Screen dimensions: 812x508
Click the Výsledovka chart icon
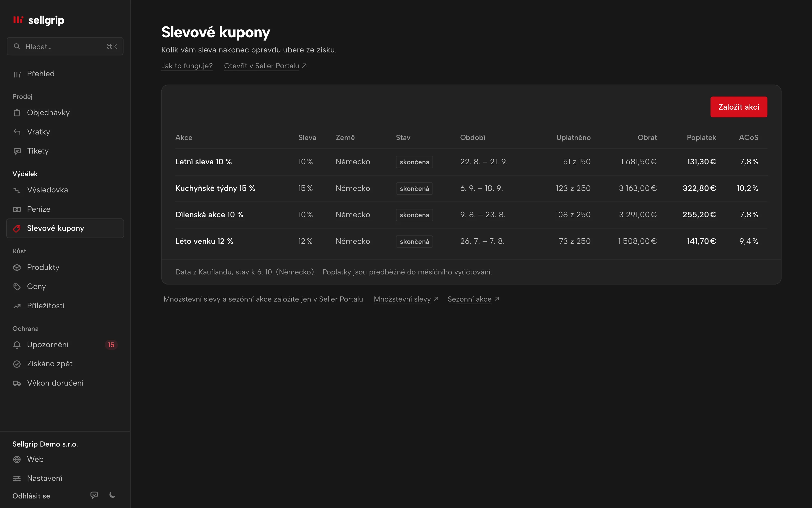coord(17,190)
